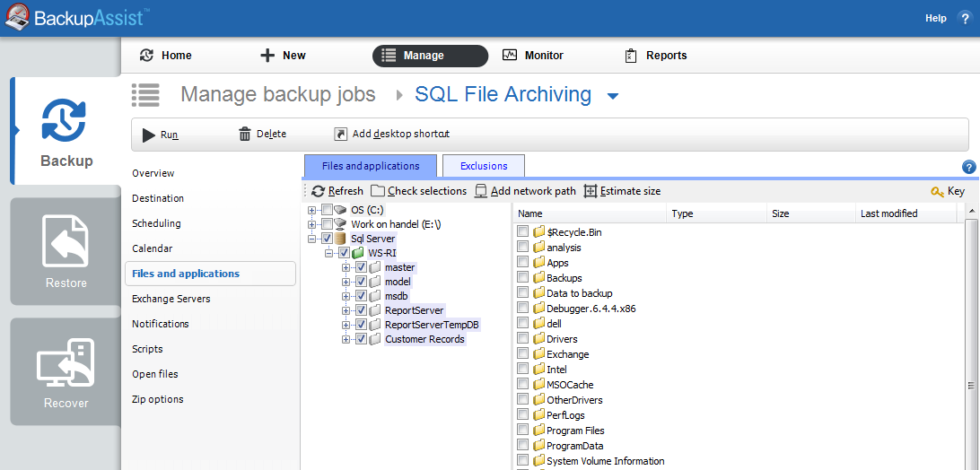Open the New tab
980x470 pixels.
[x=283, y=56]
